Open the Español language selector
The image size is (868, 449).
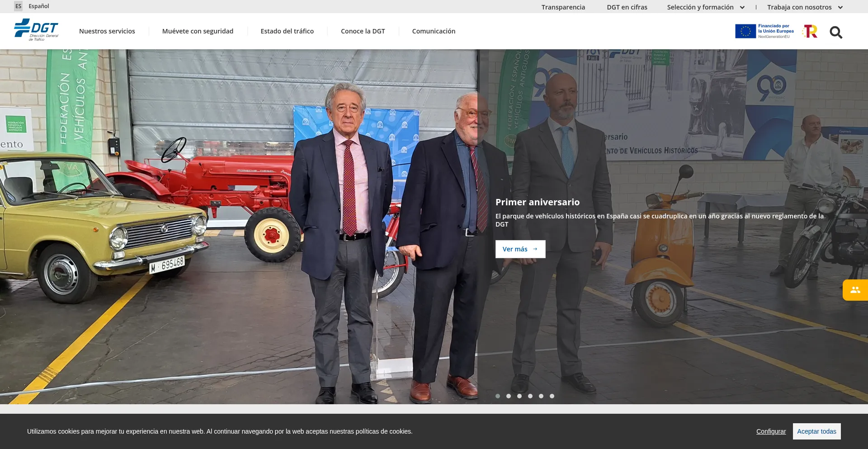39,6
